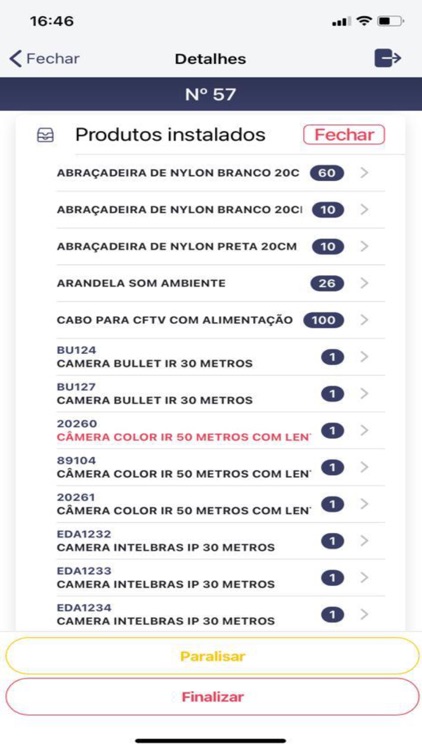Tap the logout arrow icon in header
422x750 pixels.
(388, 58)
